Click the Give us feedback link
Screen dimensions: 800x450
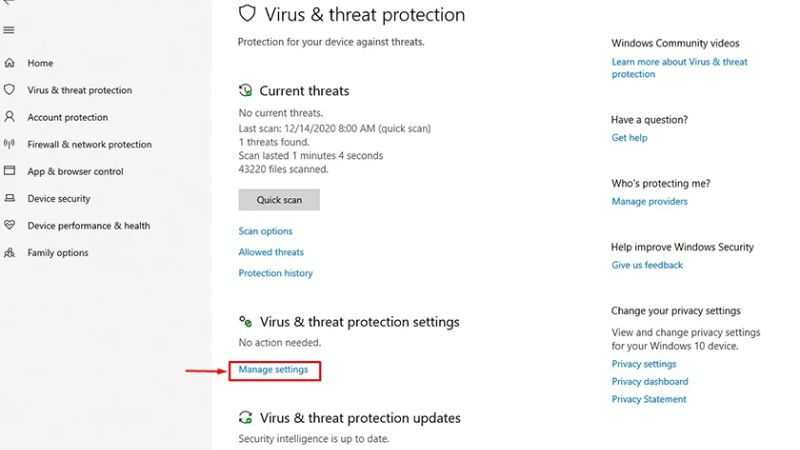[x=647, y=265]
